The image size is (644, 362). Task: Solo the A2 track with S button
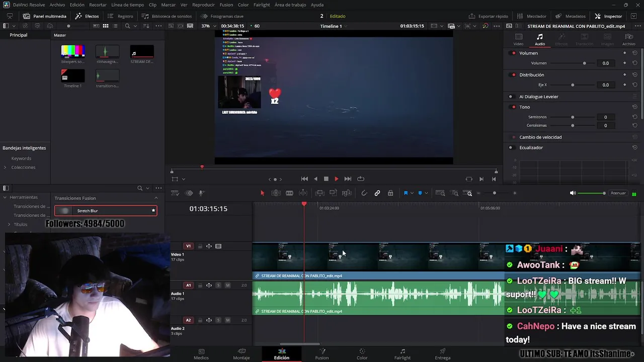click(218, 320)
